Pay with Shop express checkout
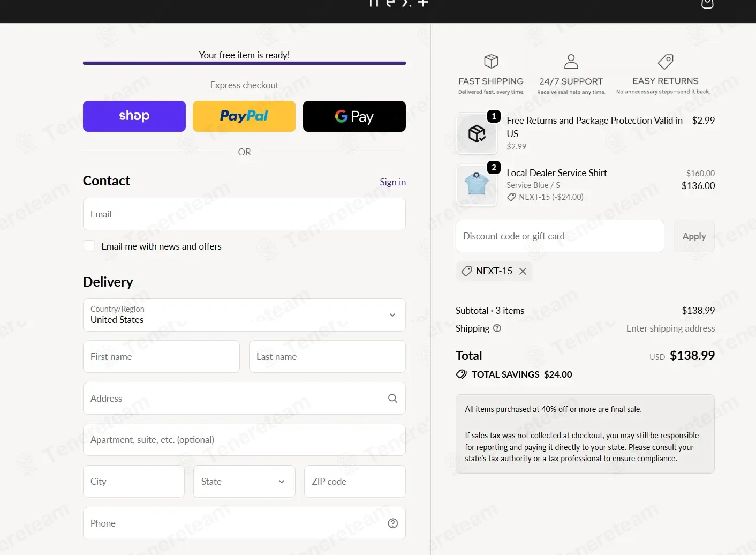Screen dimensions: 756x555 point(134,116)
